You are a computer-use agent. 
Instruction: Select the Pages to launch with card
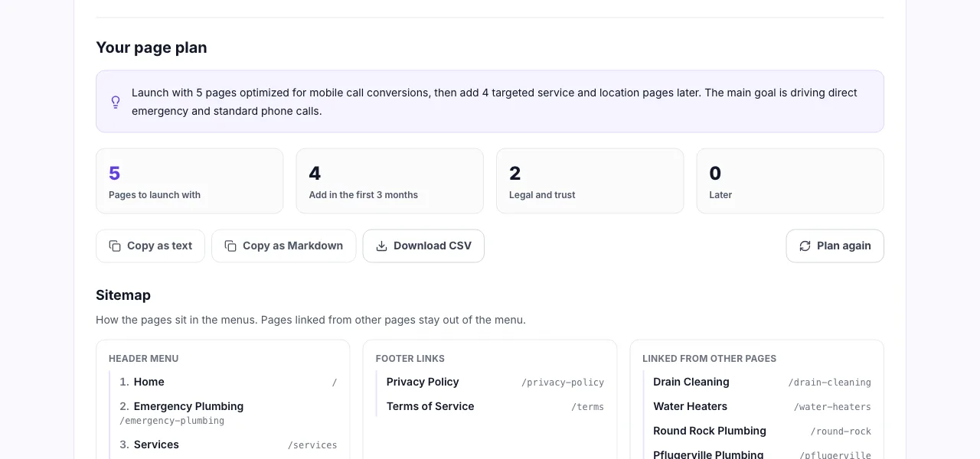(x=190, y=181)
